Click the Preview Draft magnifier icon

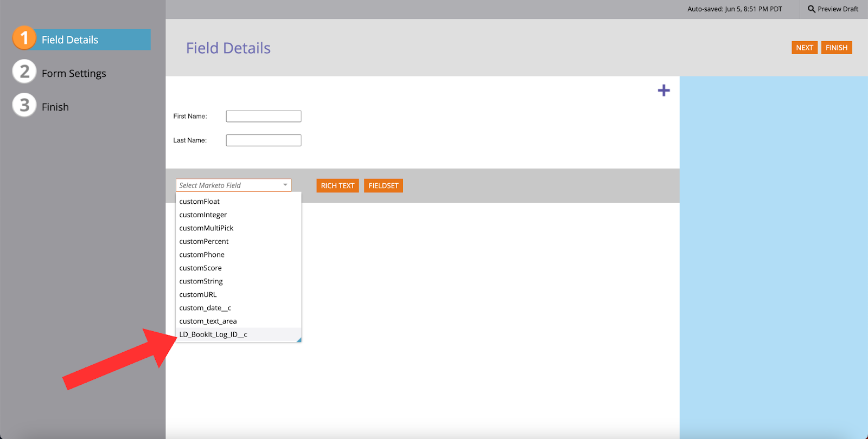[x=811, y=9]
